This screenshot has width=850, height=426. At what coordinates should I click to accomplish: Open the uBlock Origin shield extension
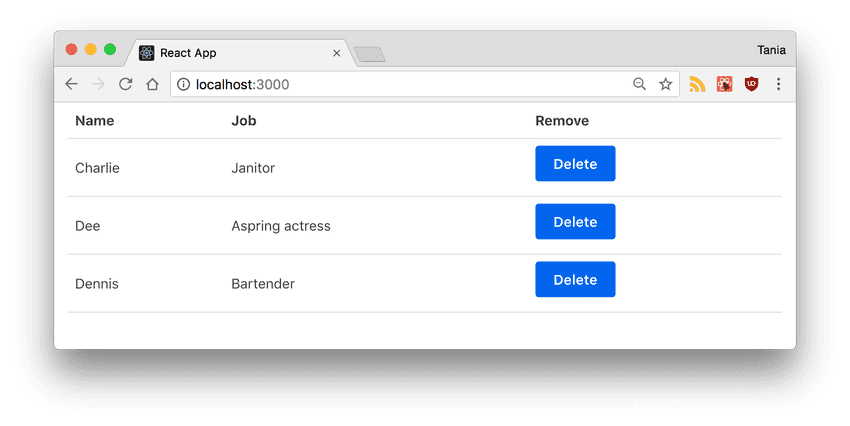(x=751, y=84)
